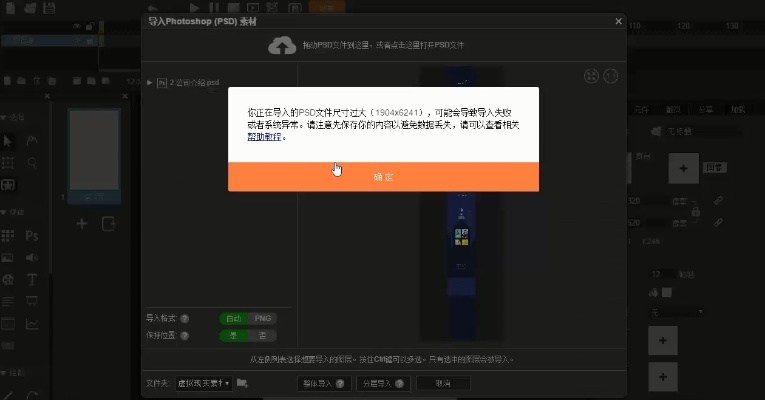Select 自动 import format option
Viewport: 765px width, 400px height.
233,318
